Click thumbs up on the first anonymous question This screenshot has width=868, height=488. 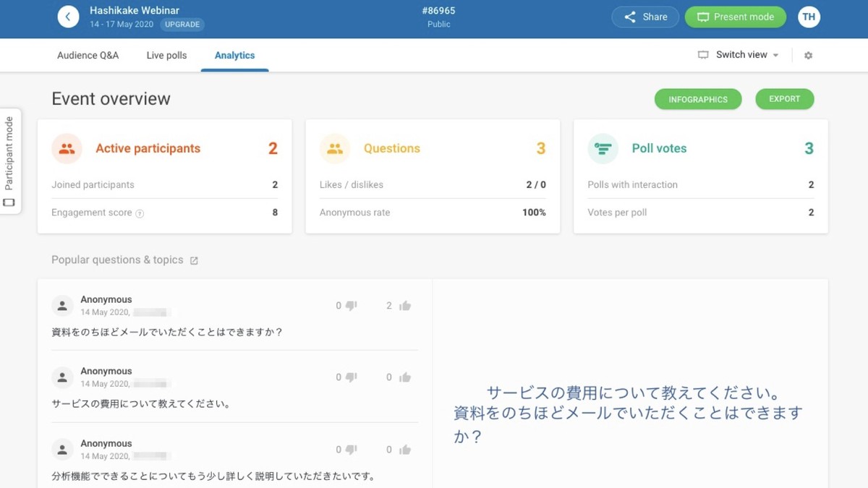(x=405, y=306)
